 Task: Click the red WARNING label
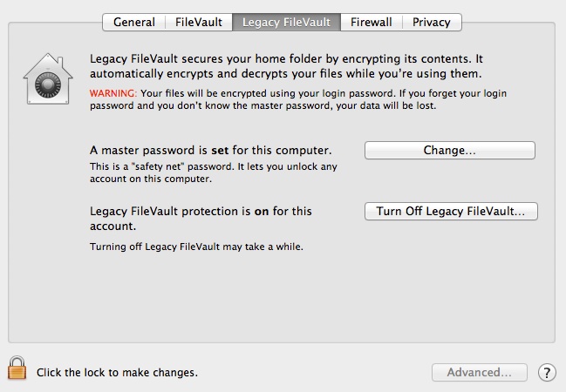[113, 91]
